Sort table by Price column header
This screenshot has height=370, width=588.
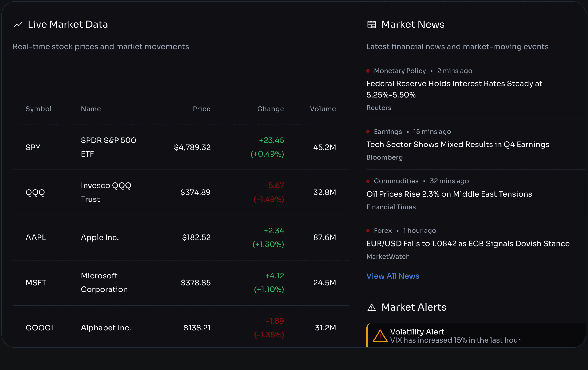pyautogui.click(x=202, y=109)
